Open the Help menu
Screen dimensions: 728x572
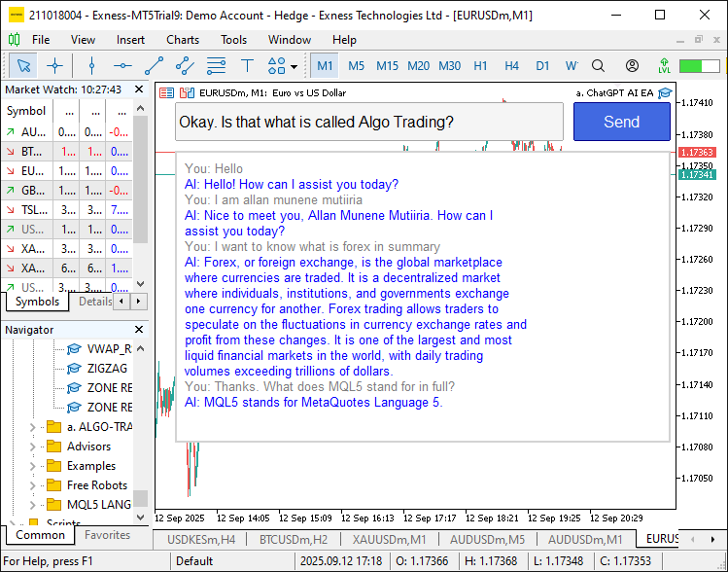coord(344,40)
